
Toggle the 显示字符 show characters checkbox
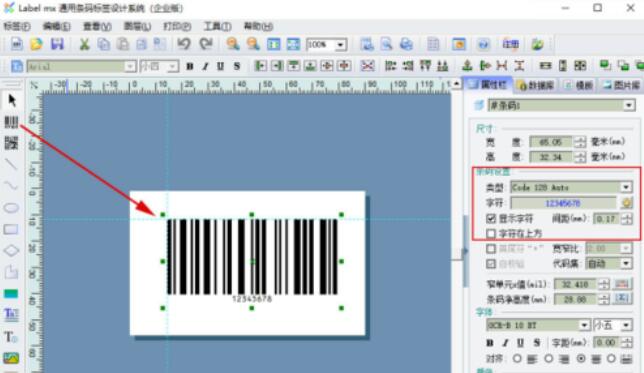coord(491,218)
